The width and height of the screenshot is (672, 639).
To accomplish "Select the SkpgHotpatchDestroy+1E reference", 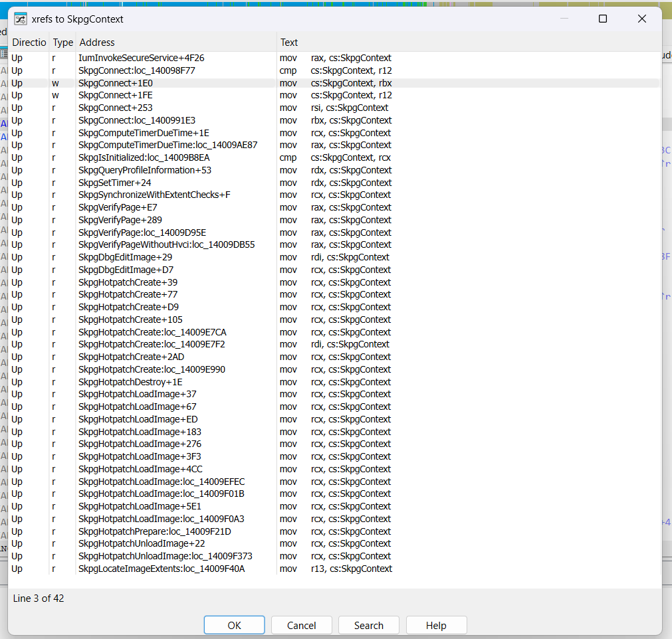I will [334, 382].
